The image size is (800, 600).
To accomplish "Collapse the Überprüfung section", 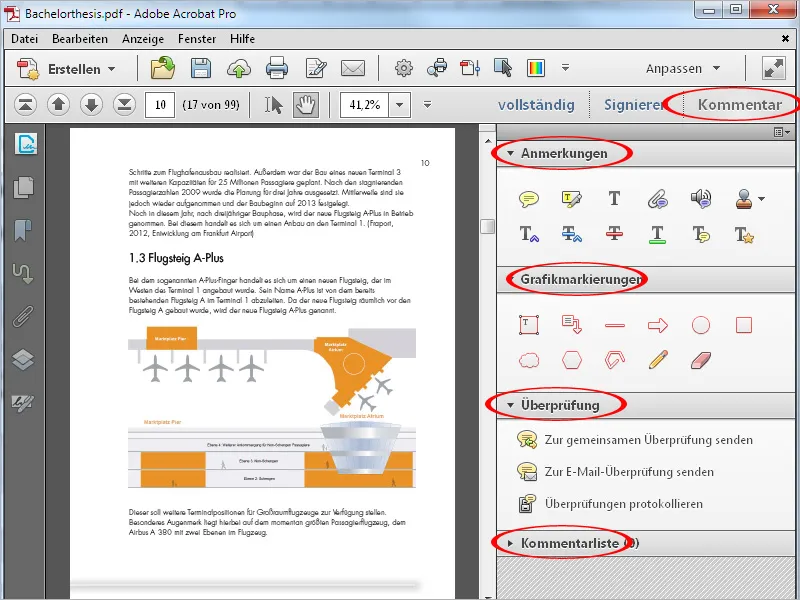I will tap(510, 405).
